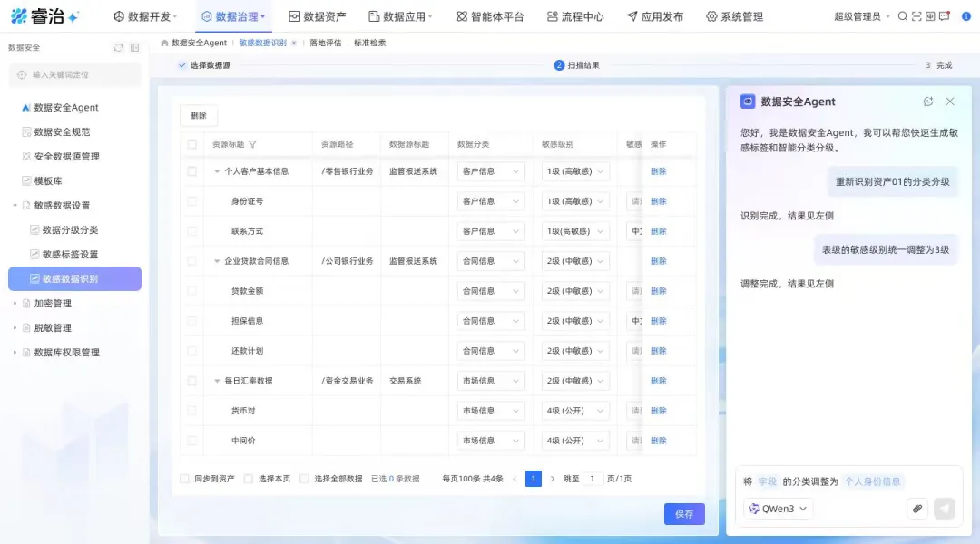
Task: Check the 企业贷款合同信息 row checkbox
Action: 191,261
